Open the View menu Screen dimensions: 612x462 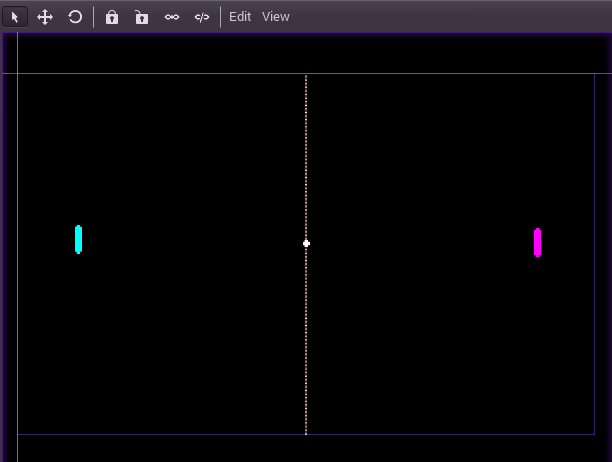click(x=276, y=17)
